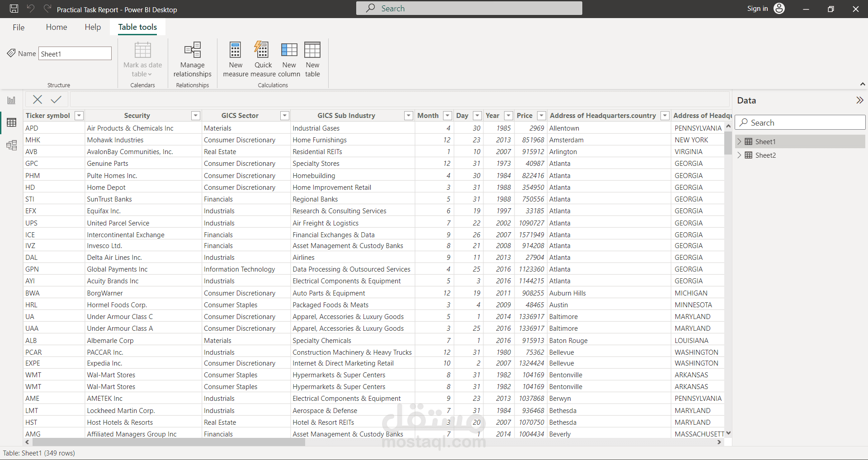Click cell 'Baton Rouge'
This screenshot has height=460, width=868.
tap(568, 341)
